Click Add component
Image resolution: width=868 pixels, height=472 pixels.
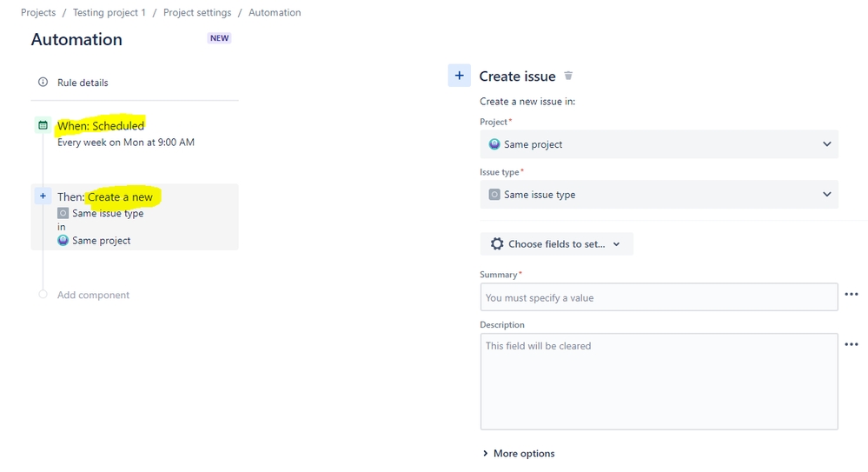(x=93, y=295)
